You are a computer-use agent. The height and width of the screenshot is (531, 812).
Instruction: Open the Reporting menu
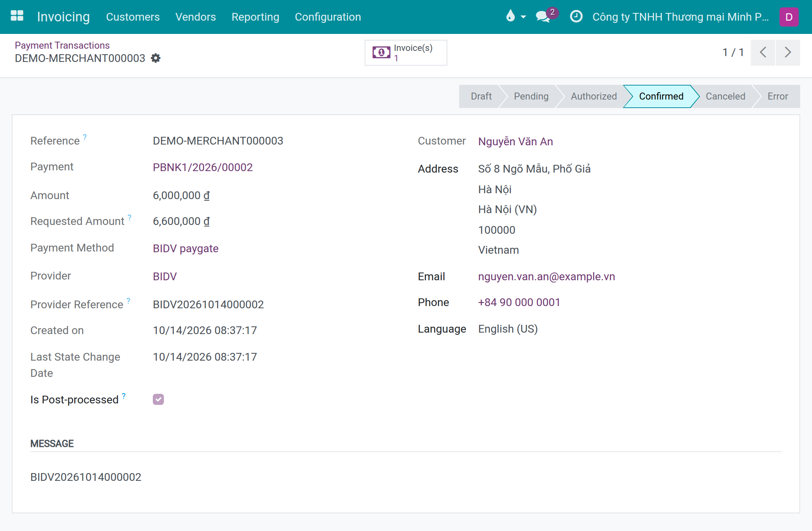click(255, 17)
